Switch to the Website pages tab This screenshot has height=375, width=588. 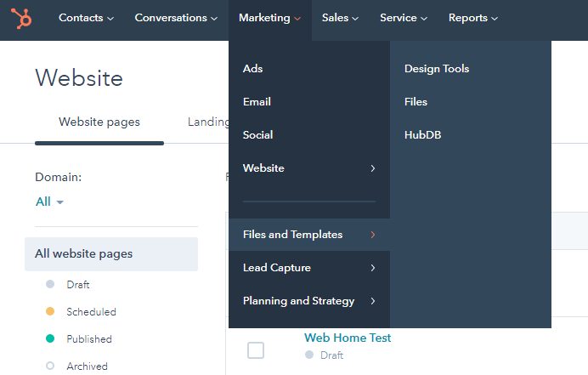pyautogui.click(x=99, y=122)
